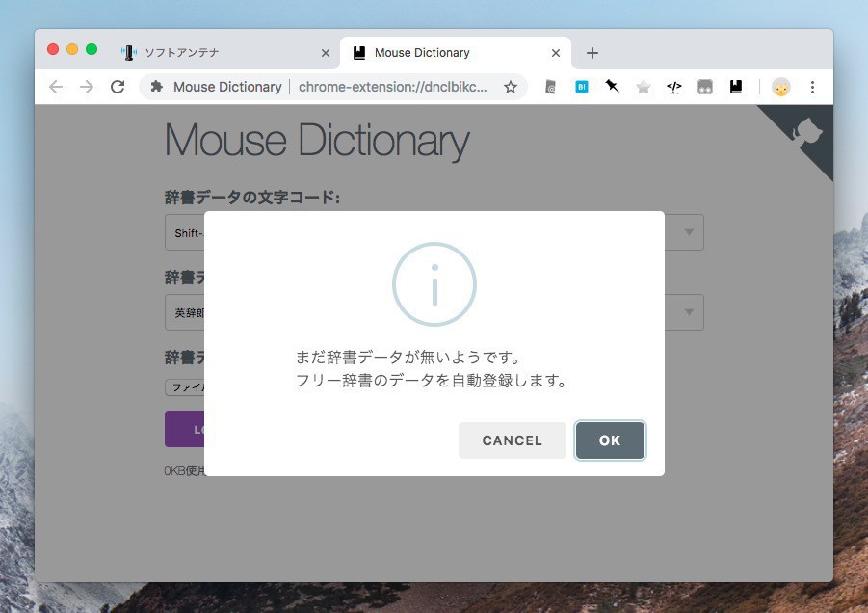Screen dimensions: 868x613
Task: Click the gray document @ extension icon
Action: (x=550, y=87)
